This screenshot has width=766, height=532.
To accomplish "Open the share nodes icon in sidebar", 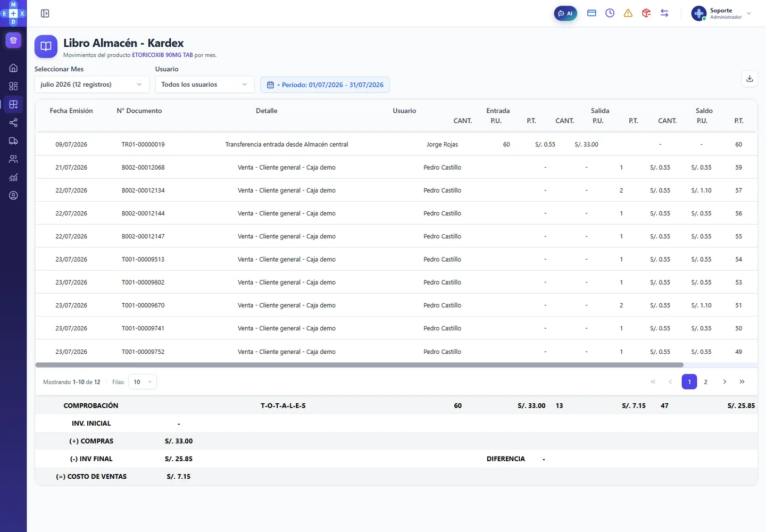I will pyautogui.click(x=13, y=123).
